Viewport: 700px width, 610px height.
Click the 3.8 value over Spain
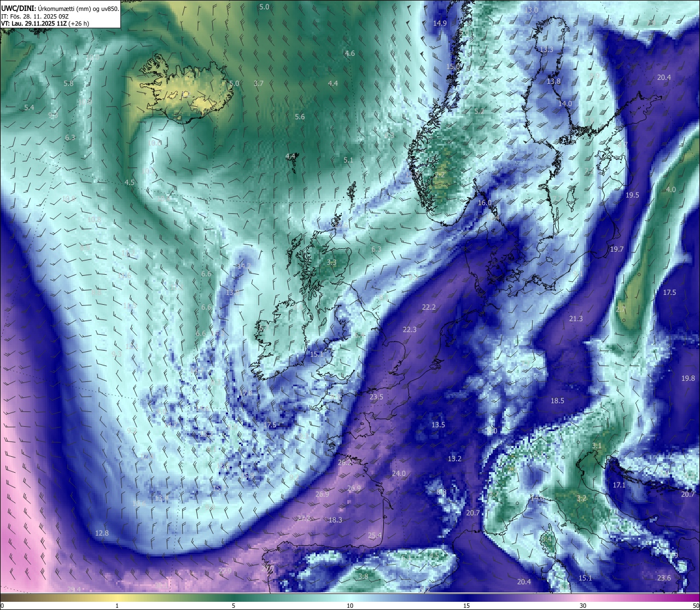click(x=363, y=577)
